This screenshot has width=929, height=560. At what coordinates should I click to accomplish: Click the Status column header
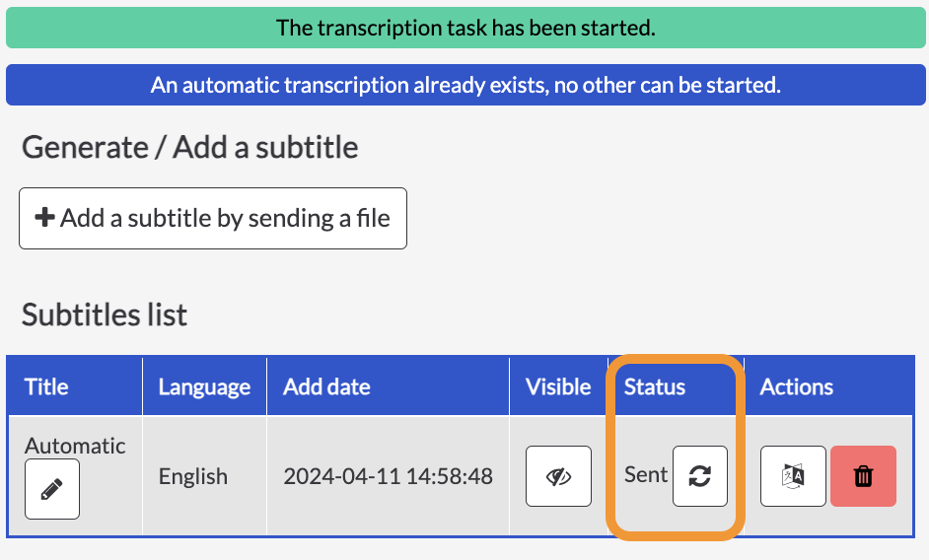coord(655,386)
